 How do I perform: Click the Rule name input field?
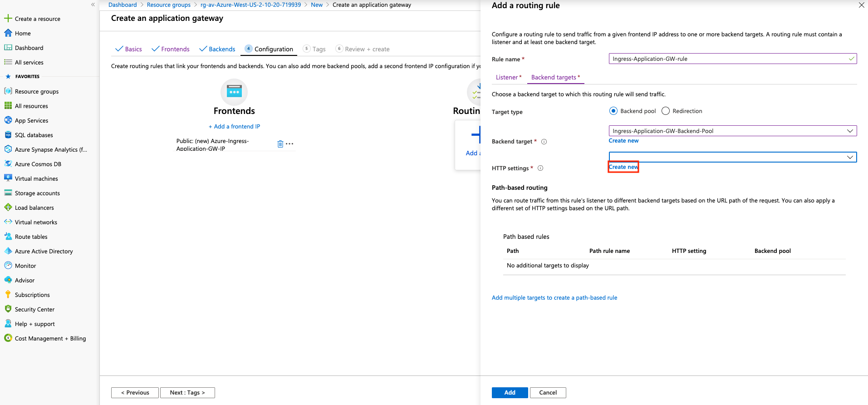733,59
